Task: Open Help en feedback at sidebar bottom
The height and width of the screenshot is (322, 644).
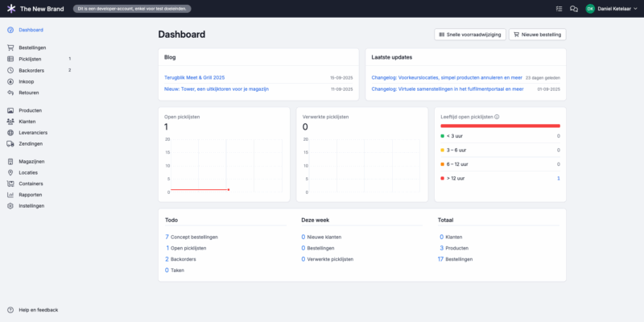Action: coord(38,310)
